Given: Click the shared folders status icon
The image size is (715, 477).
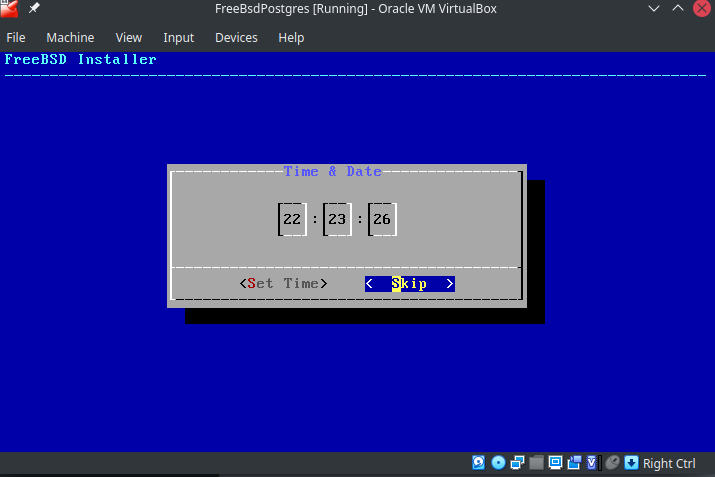Looking at the screenshot, I should (x=536, y=463).
